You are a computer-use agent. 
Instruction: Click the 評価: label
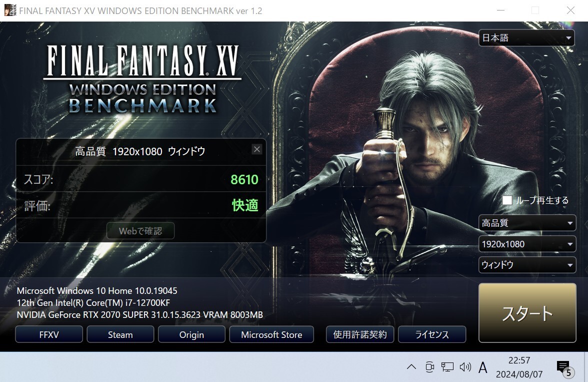(37, 205)
